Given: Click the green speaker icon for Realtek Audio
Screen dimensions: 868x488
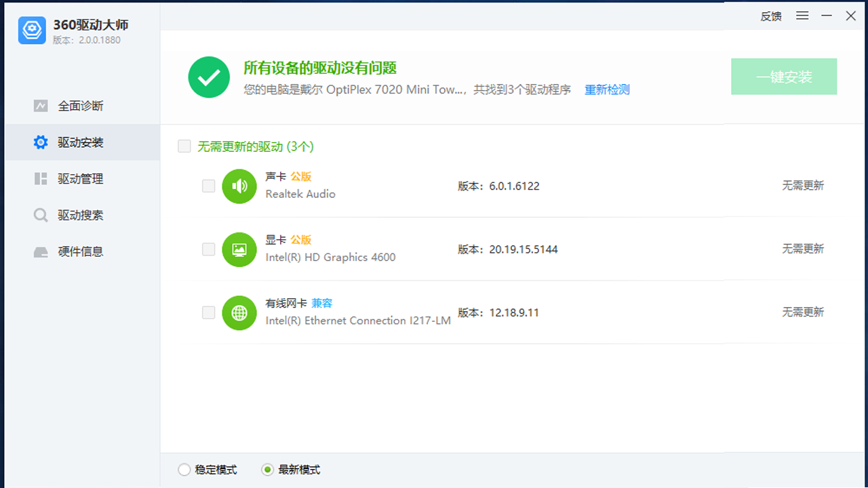Looking at the screenshot, I should click(x=239, y=186).
